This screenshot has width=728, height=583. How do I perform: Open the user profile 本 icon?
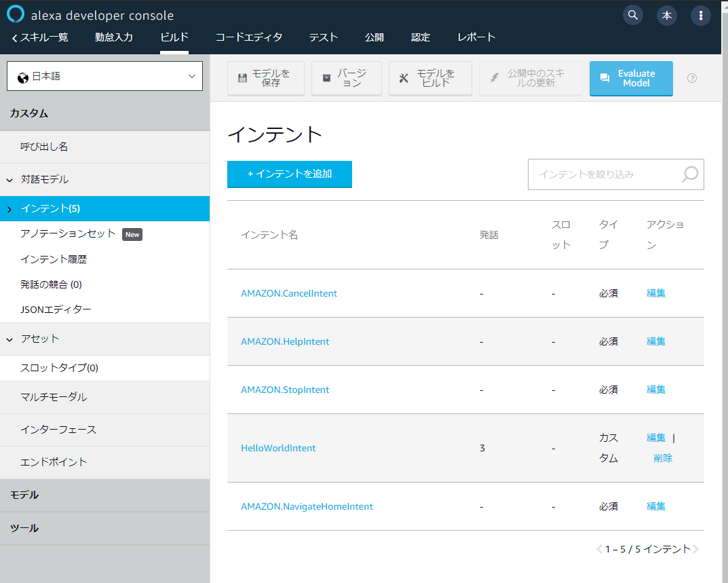click(x=667, y=16)
